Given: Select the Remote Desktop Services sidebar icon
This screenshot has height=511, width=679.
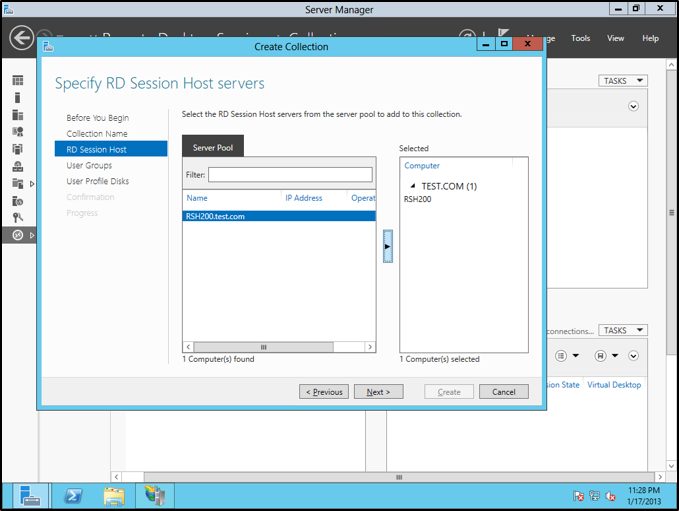Looking at the screenshot, I should tap(17, 235).
